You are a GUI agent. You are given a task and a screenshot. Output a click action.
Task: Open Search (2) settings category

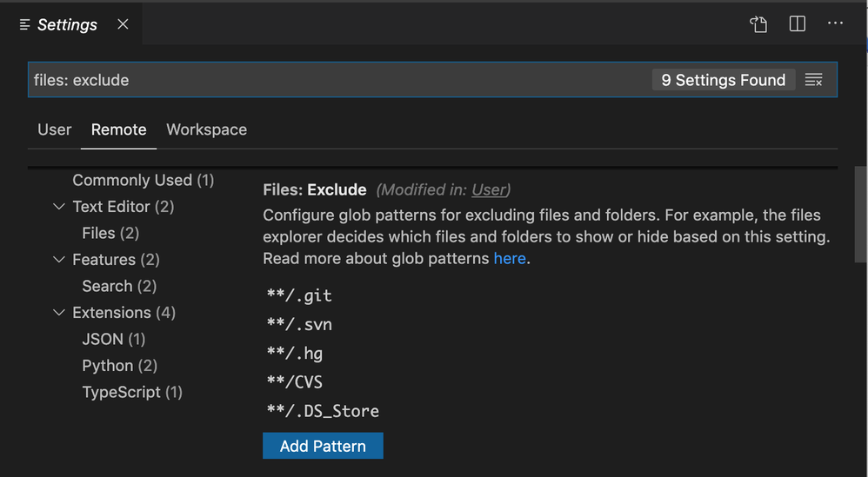coord(119,287)
